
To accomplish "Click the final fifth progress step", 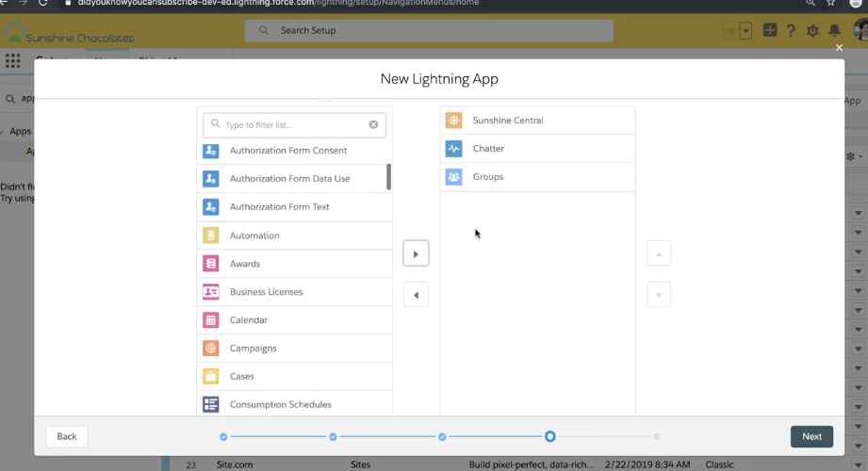I will (x=657, y=437).
